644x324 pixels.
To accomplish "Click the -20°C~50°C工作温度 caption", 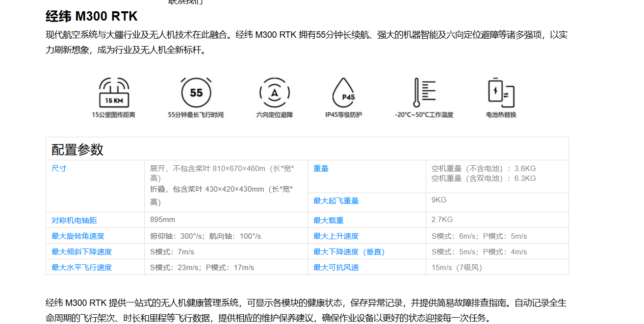I will [424, 115].
